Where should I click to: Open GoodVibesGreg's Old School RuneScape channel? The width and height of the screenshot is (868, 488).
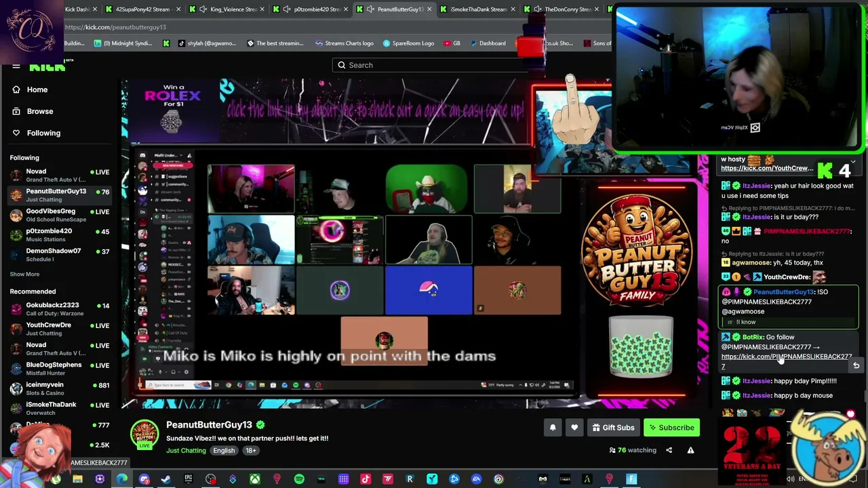(60, 215)
